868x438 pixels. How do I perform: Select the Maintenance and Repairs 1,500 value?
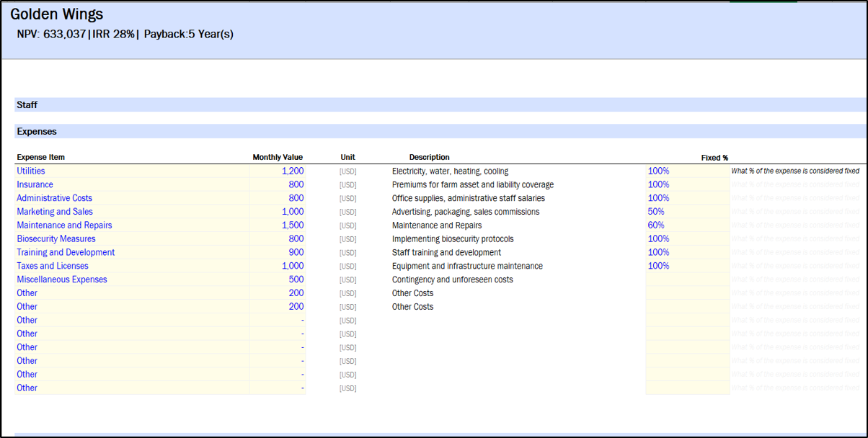[293, 225]
